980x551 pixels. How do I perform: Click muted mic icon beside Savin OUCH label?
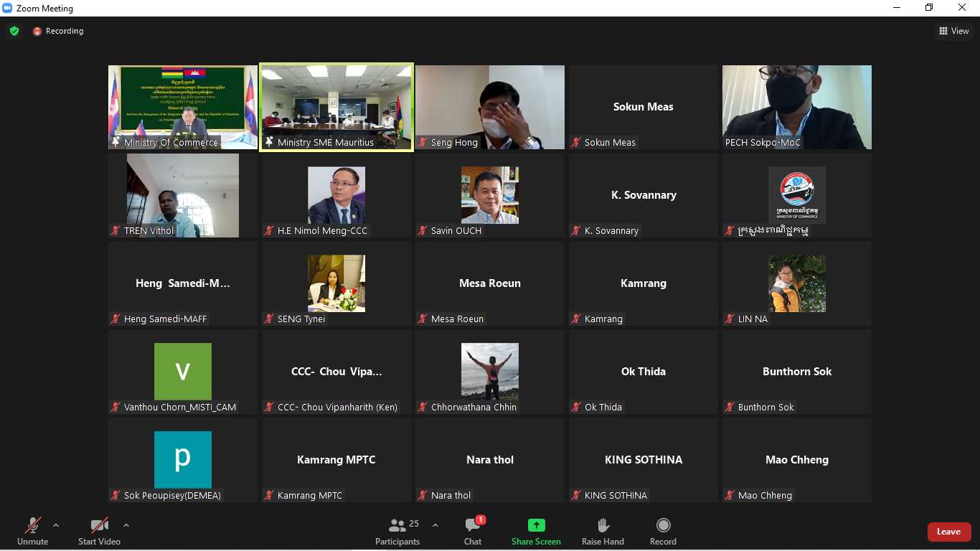(x=423, y=231)
